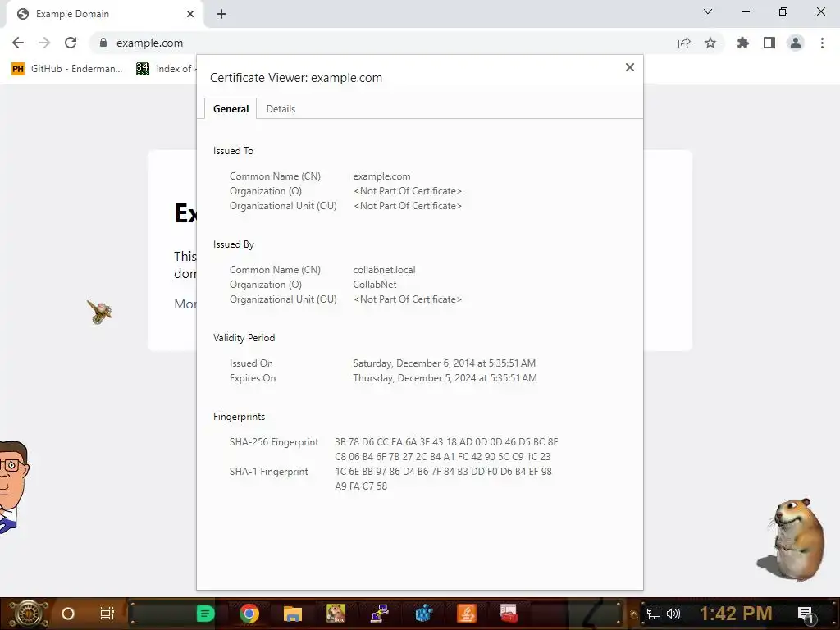Go forward to next page
The height and width of the screenshot is (630, 840).
tap(44, 43)
